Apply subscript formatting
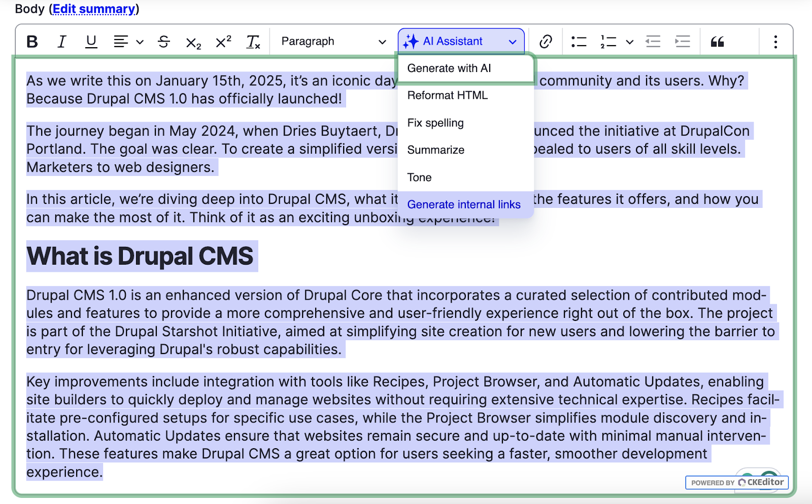812x504 pixels. [x=193, y=43]
